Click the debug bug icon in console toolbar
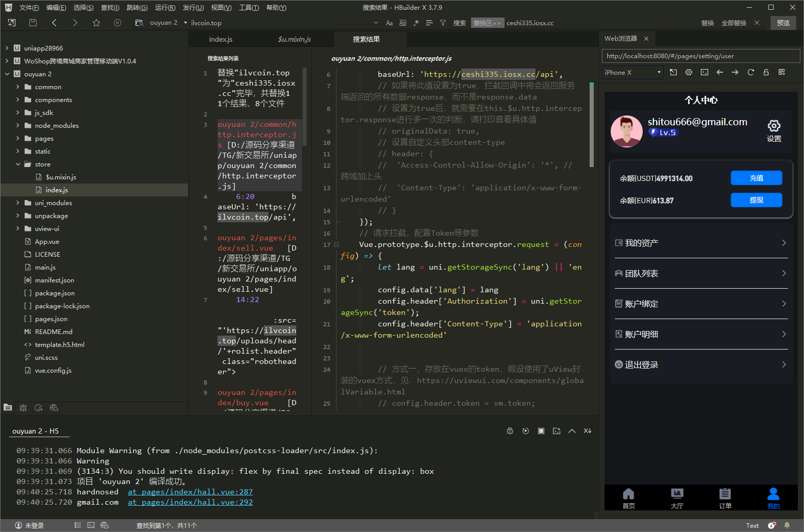This screenshot has height=532, width=804. [x=510, y=431]
